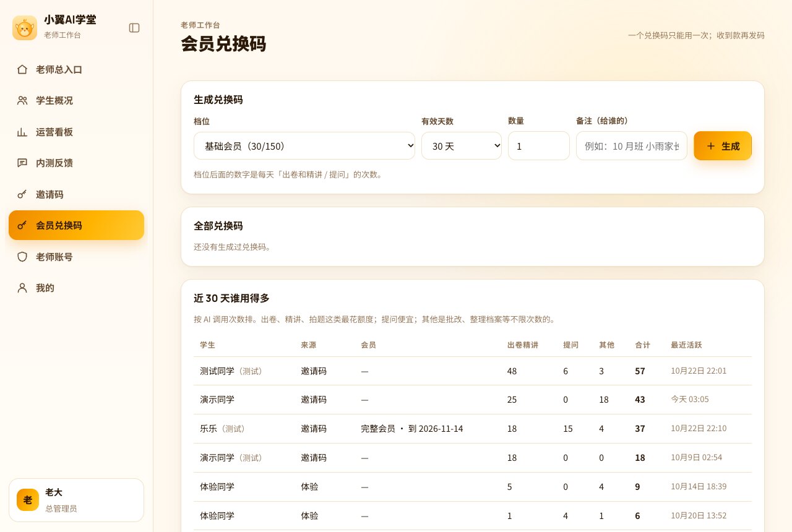Image resolution: width=792 pixels, height=532 pixels.
Task: Click the people icon beside 学生概况
Action: pos(22,100)
